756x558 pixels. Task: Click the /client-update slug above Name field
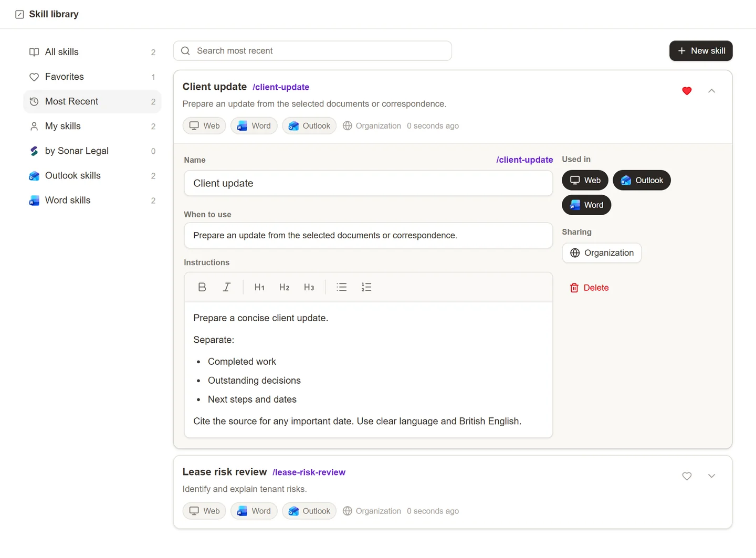pyautogui.click(x=524, y=160)
